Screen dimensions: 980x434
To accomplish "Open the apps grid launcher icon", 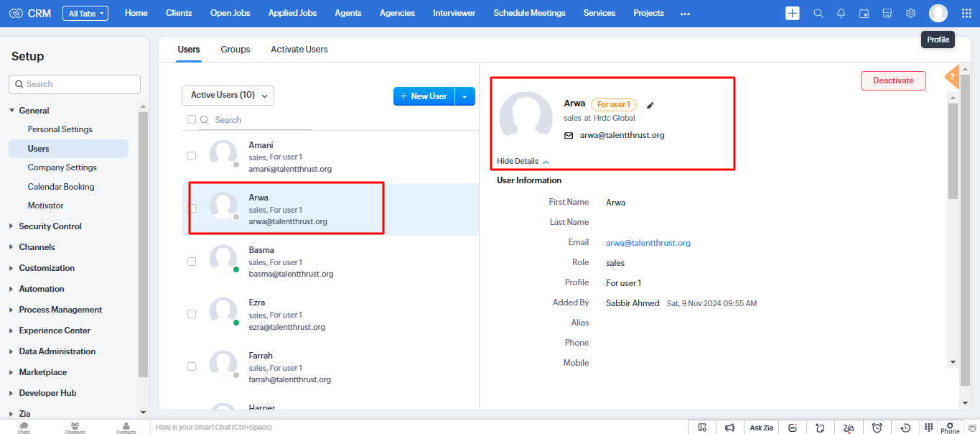I will click(x=966, y=13).
